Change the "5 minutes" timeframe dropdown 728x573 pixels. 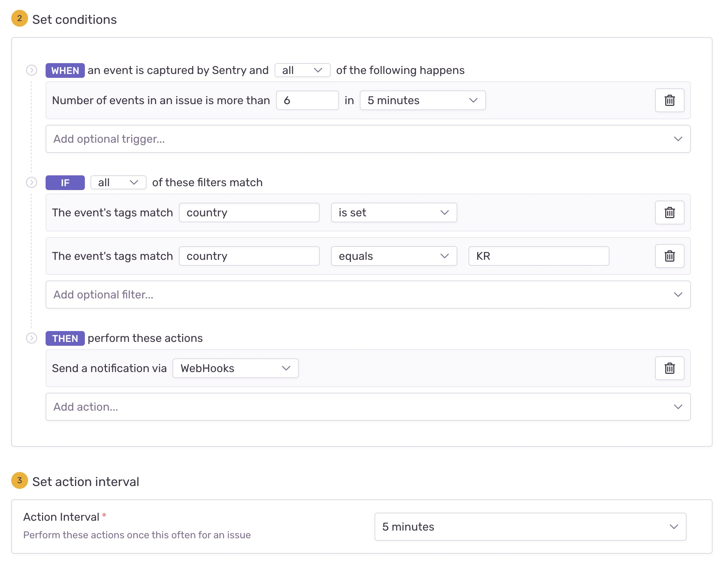(422, 101)
